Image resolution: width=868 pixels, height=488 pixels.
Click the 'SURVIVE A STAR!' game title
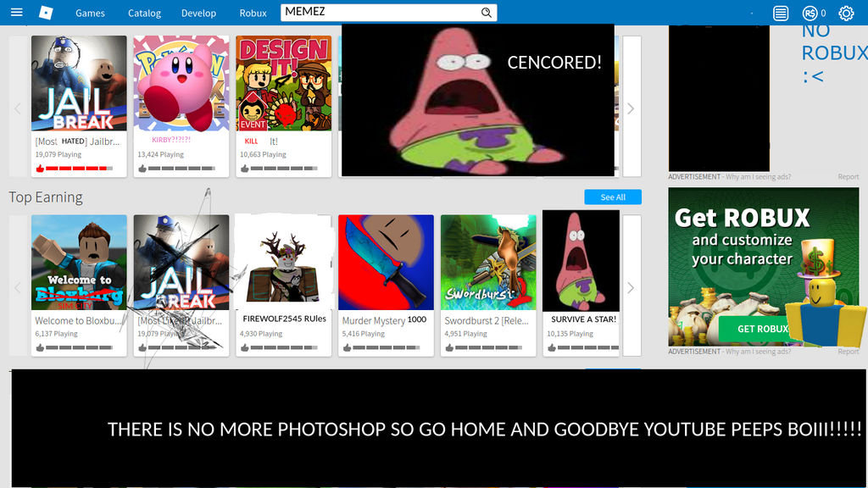click(x=583, y=319)
